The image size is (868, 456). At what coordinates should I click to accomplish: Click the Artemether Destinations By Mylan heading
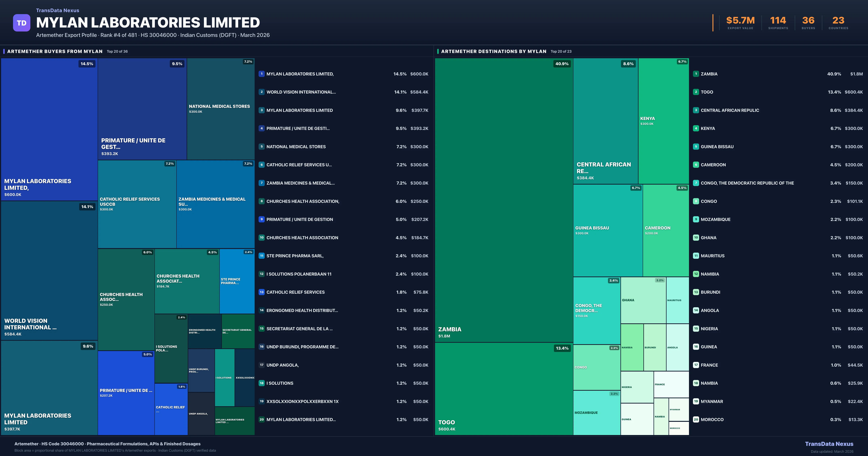[494, 51]
